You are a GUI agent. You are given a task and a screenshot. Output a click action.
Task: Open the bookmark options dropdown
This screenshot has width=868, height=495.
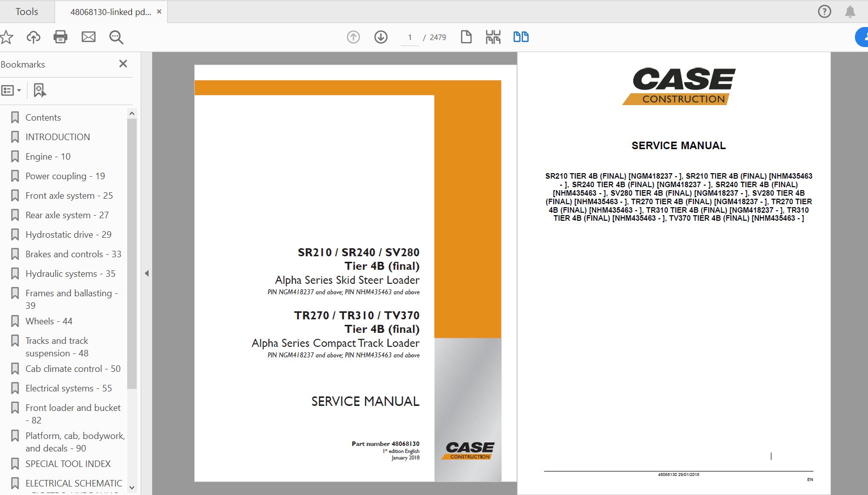coord(11,91)
